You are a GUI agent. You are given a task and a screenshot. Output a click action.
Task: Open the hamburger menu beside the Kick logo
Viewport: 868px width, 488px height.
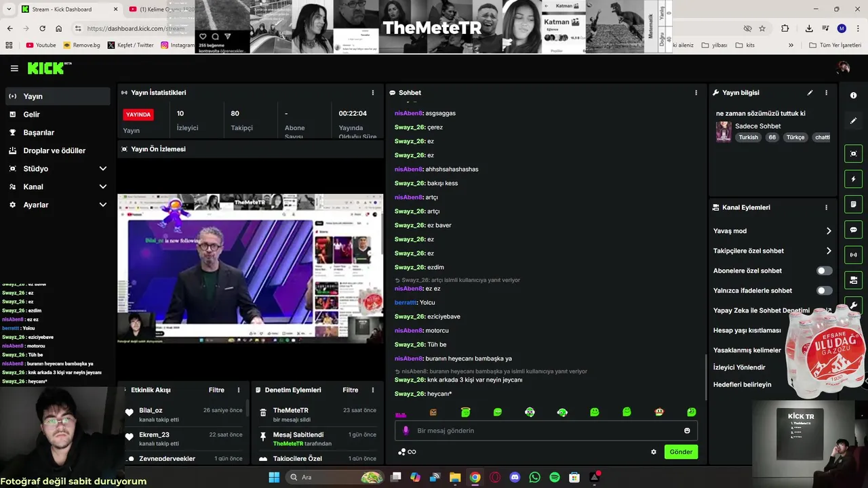[x=14, y=68]
